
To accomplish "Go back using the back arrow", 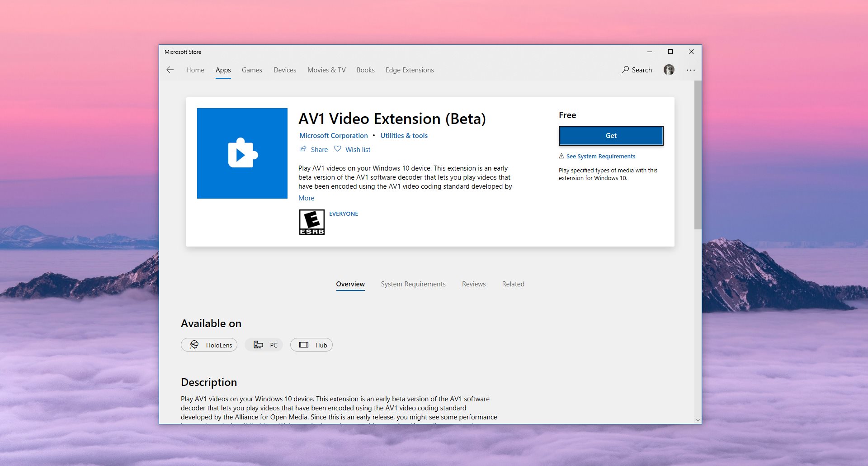I will point(170,70).
